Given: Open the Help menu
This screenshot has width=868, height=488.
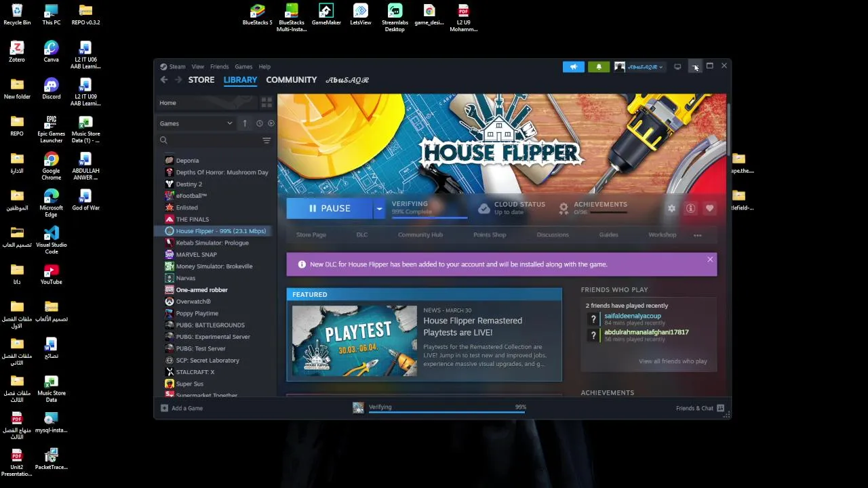Looking at the screenshot, I should [264, 66].
